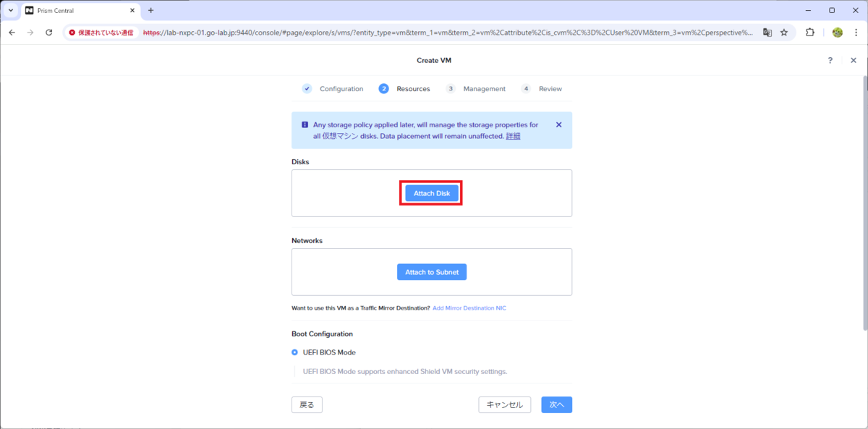This screenshot has width=868, height=429.
Task: Select the Prism Central browser tab
Action: click(x=80, y=11)
